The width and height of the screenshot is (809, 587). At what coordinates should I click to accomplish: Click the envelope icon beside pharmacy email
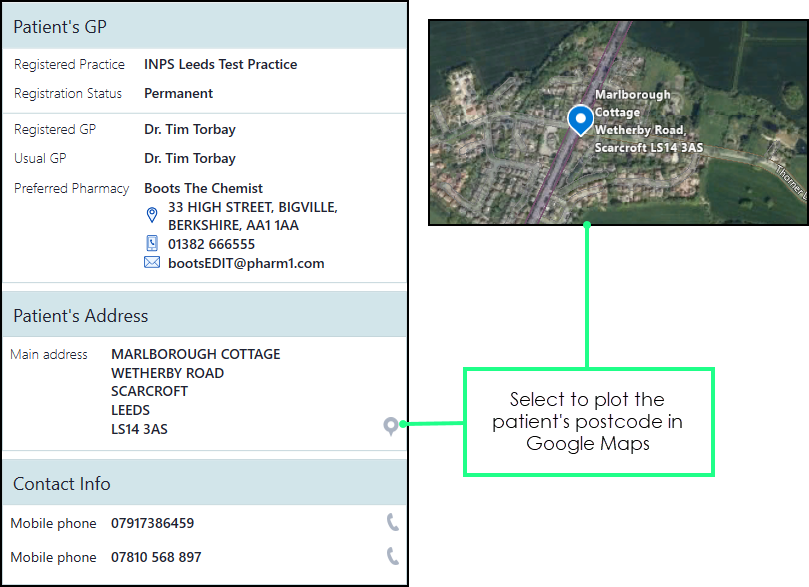click(152, 263)
